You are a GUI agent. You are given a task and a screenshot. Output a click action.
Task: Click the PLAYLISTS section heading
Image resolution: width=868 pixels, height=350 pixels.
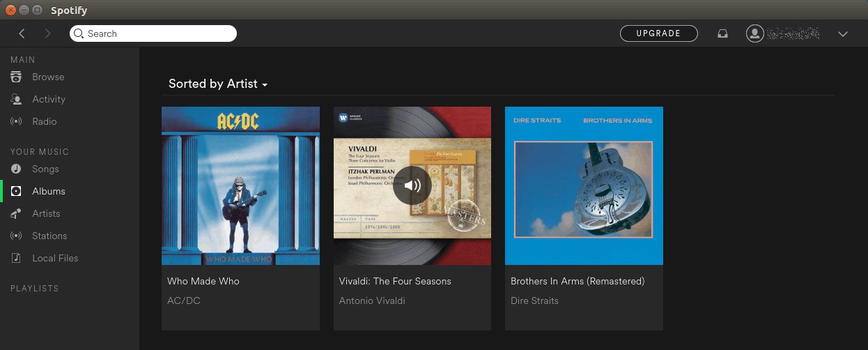35,289
